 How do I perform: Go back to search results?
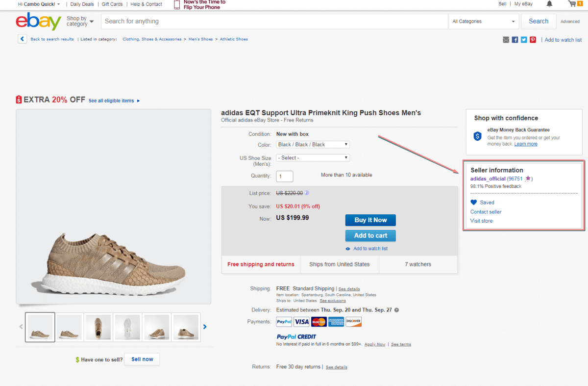[x=52, y=39]
